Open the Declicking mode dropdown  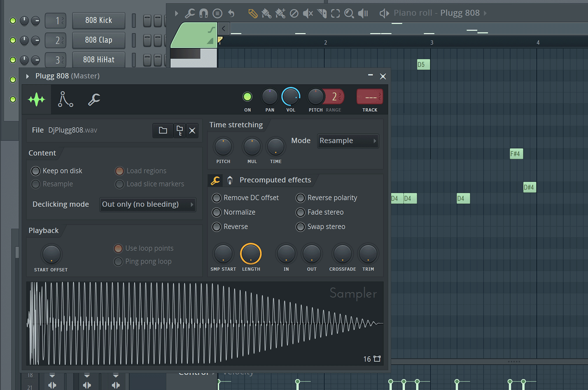(x=147, y=204)
